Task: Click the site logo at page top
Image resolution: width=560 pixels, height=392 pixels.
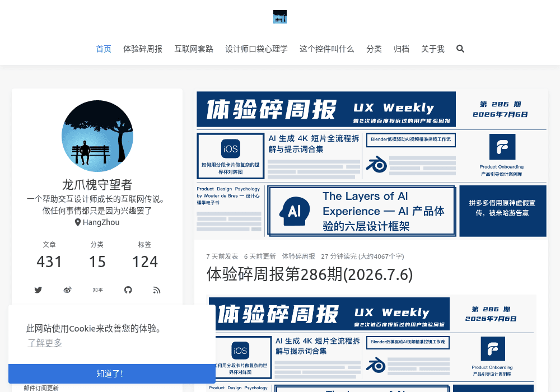Action: [x=280, y=17]
